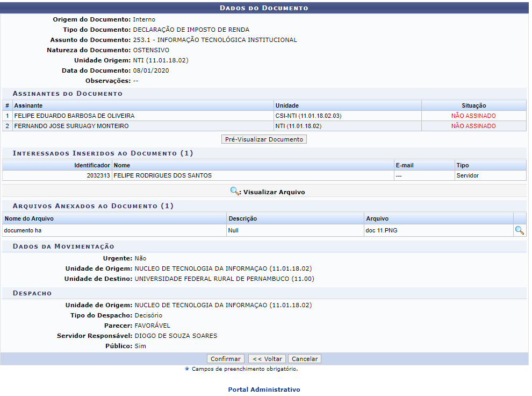532x396 pixels.
Task: Select file name documento ha
Action: [x=23, y=230]
